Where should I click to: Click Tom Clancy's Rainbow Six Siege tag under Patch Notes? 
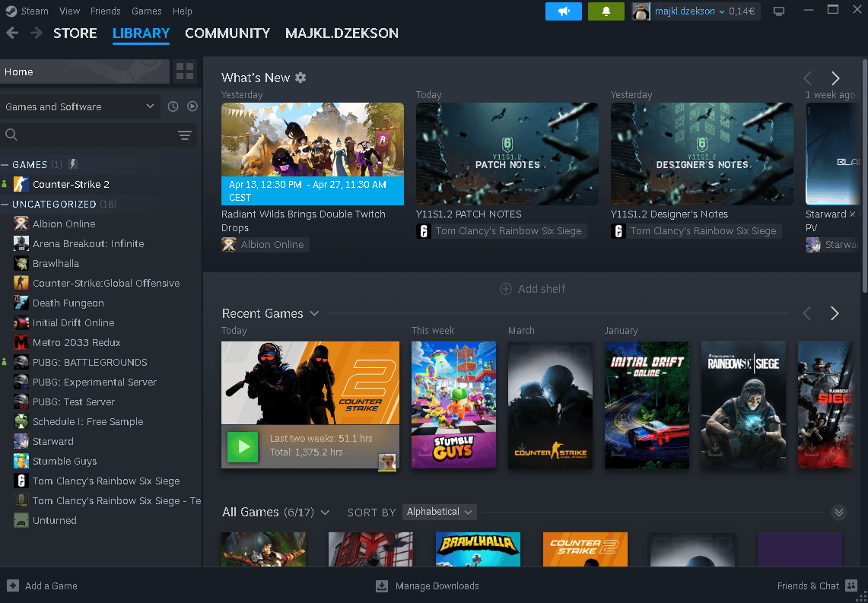pos(501,231)
